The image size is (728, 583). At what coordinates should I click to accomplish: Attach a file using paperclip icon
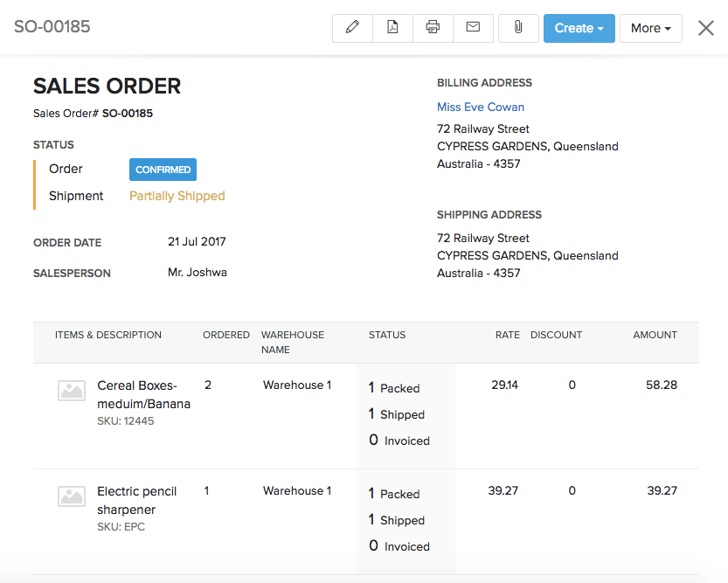(x=518, y=28)
